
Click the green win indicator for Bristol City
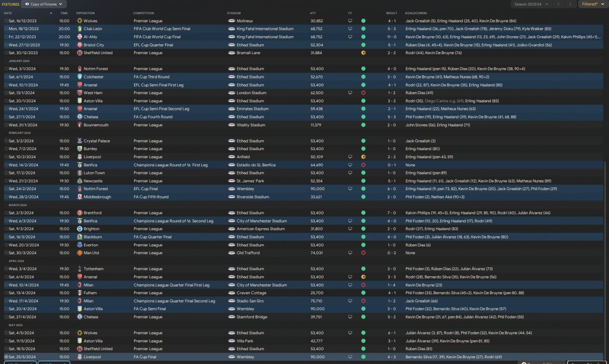[x=363, y=45]
